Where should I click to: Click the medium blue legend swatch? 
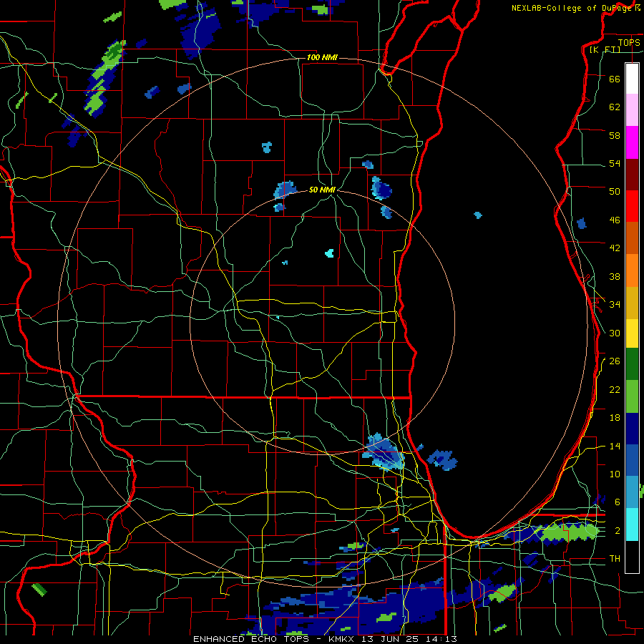[x=632, y=460]
